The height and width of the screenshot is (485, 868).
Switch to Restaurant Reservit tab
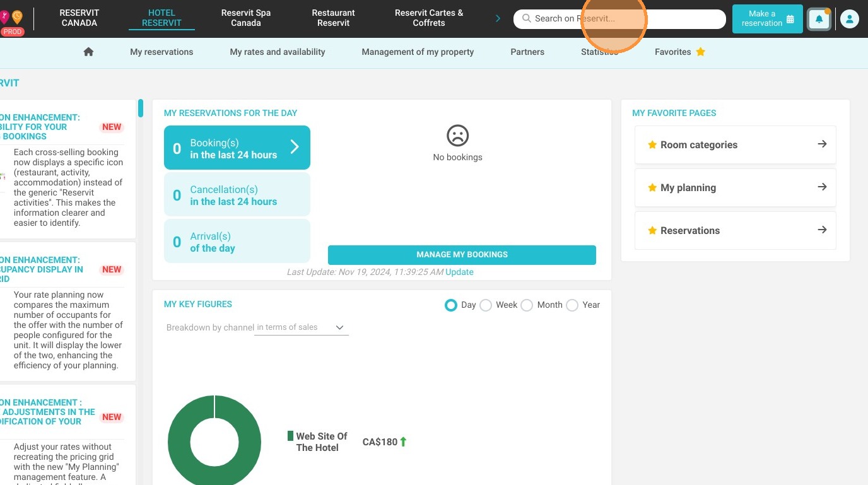click(x=333, y=18)
